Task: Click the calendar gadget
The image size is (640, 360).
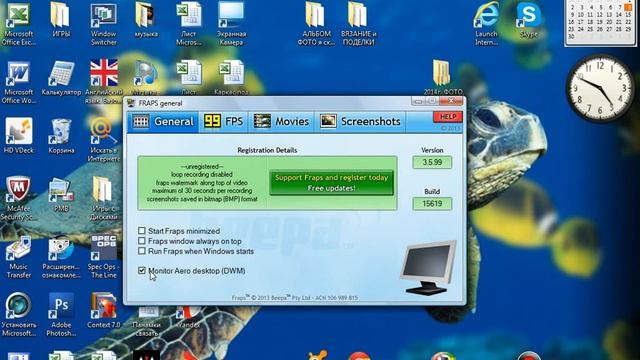Action: [600, 22]
